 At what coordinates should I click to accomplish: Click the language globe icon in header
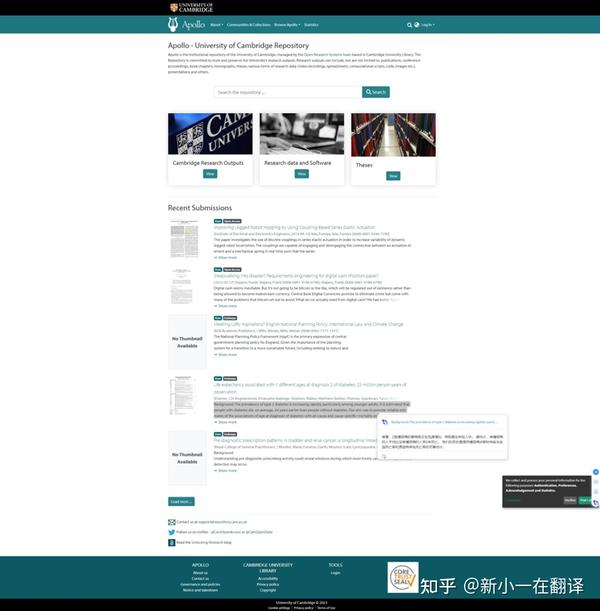coord(416,25)
